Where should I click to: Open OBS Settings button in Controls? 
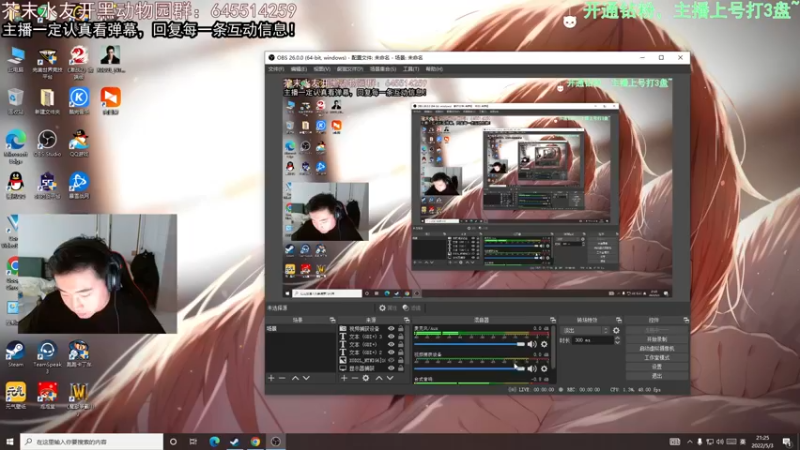(x=657, y=367)
